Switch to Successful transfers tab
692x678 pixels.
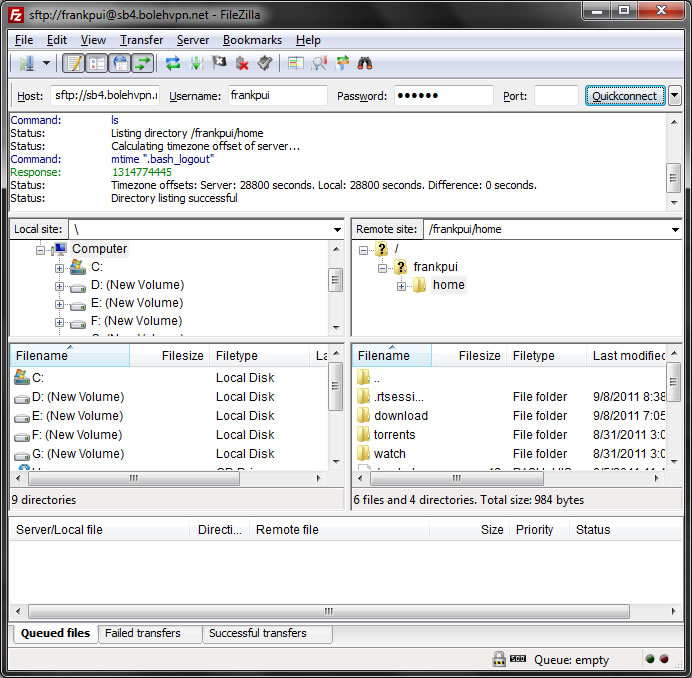(x=267, y=633)
